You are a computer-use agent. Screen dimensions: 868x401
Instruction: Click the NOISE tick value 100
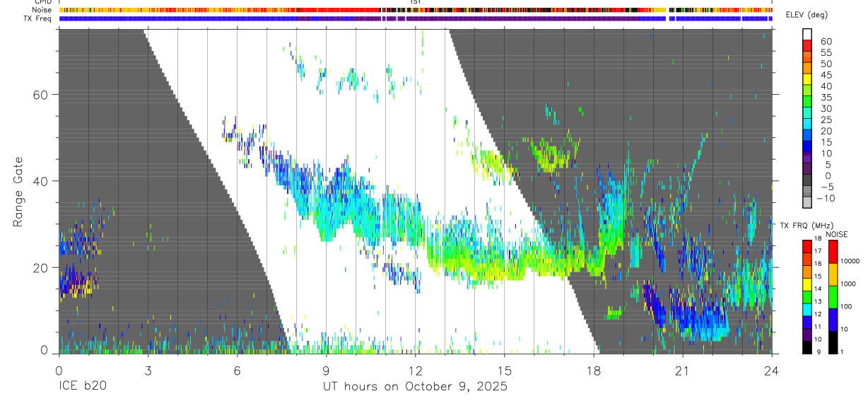(x=846, y=306)
